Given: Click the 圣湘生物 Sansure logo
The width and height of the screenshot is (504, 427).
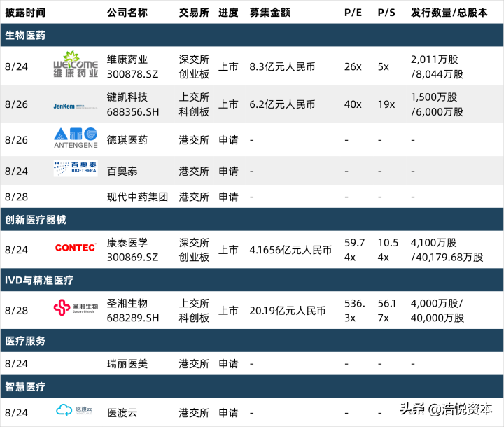Looking at the screenshot, I should click(76, 307).
